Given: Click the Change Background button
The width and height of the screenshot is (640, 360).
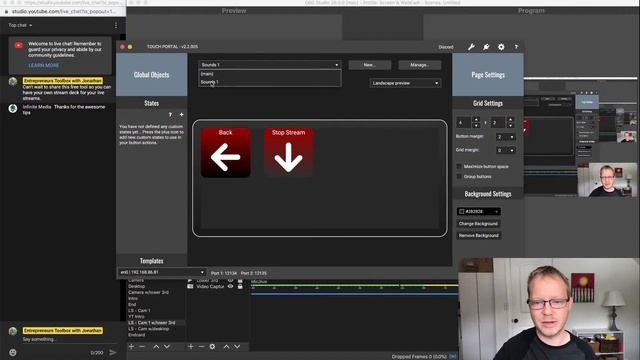Looking at the screenshot, I should coord(478,224).
